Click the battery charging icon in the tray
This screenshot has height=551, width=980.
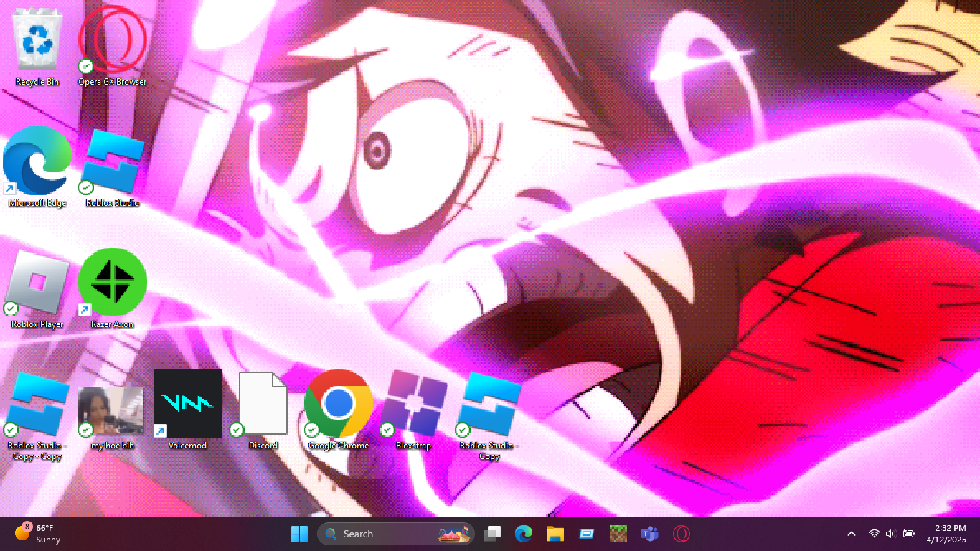[x=909, y=534]
